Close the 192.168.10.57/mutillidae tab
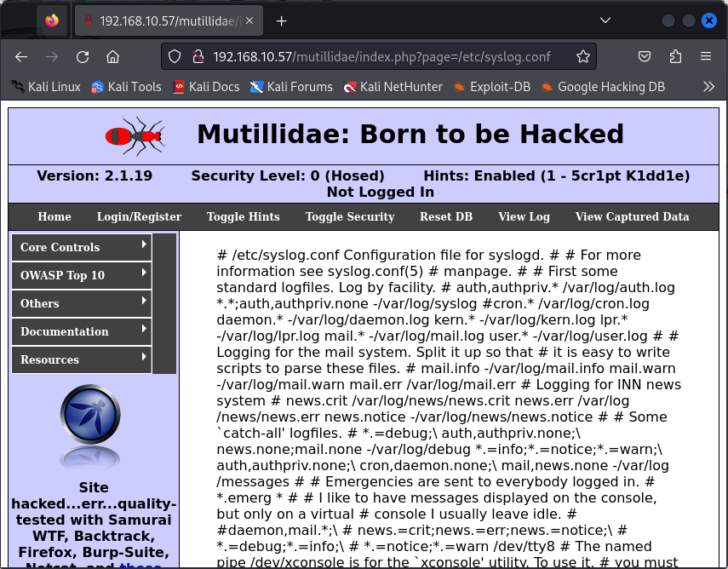 pos(249,20)
